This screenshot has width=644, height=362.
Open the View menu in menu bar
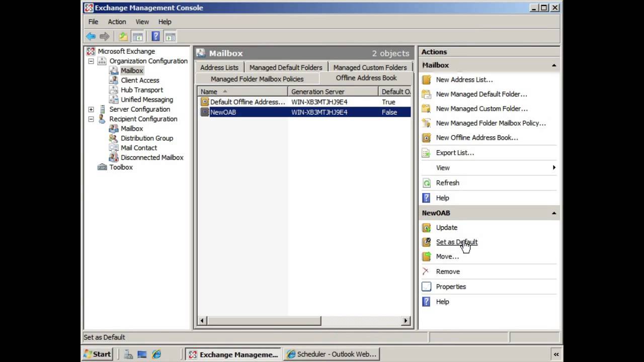[142, 22]
